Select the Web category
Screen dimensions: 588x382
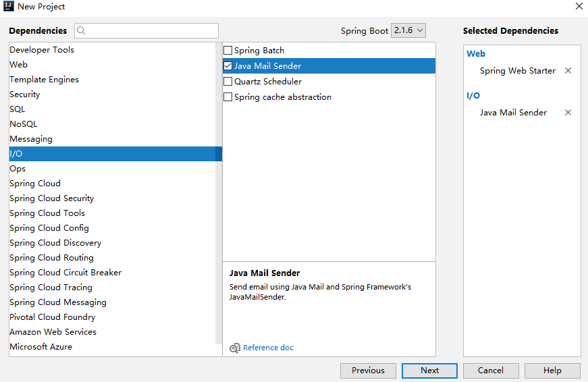coord(19,65)
